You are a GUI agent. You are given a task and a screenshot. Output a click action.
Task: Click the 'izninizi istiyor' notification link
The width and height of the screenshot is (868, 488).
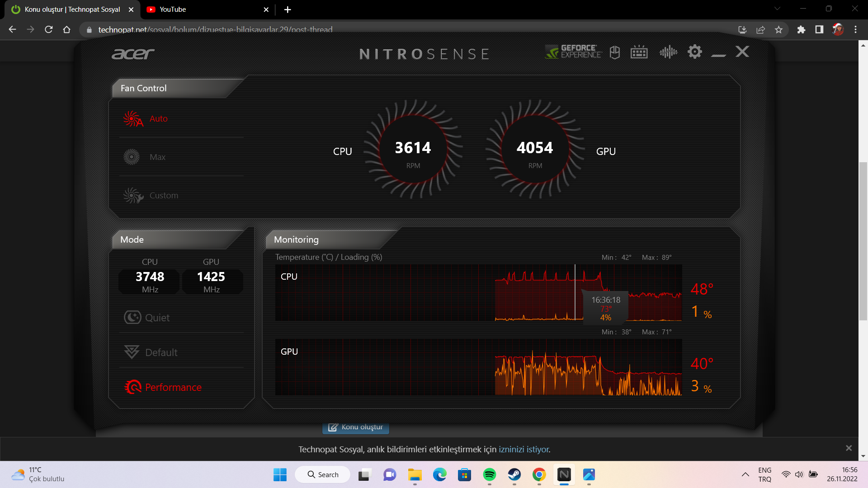click(x=524, y=450)
